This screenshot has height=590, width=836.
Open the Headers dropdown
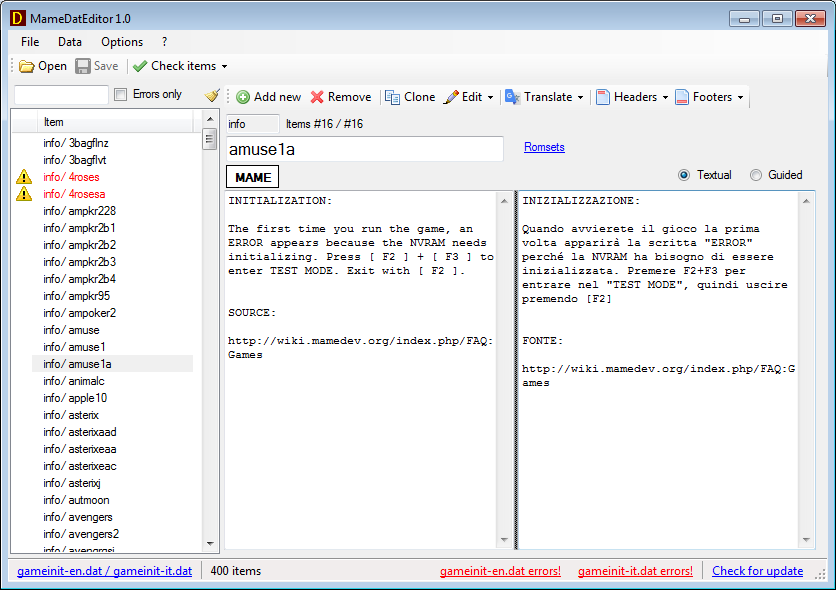pos(665,98)
